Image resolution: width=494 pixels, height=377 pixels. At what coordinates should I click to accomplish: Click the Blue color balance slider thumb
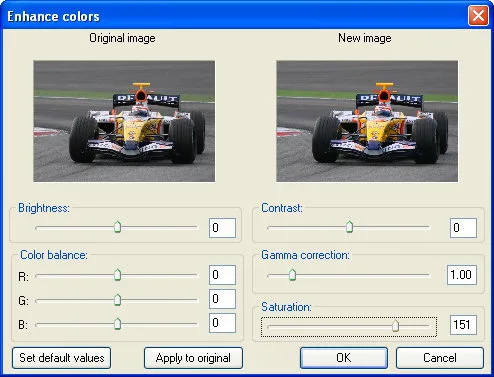(117, 324)
